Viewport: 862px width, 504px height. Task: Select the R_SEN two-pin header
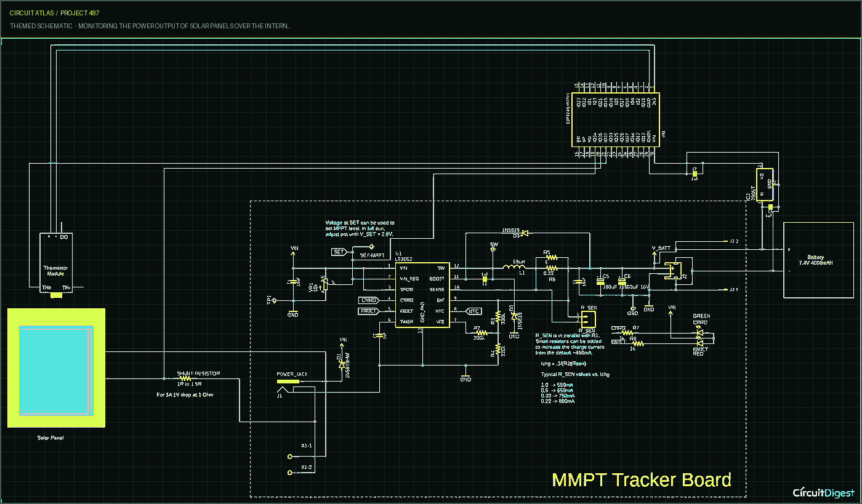588,318
